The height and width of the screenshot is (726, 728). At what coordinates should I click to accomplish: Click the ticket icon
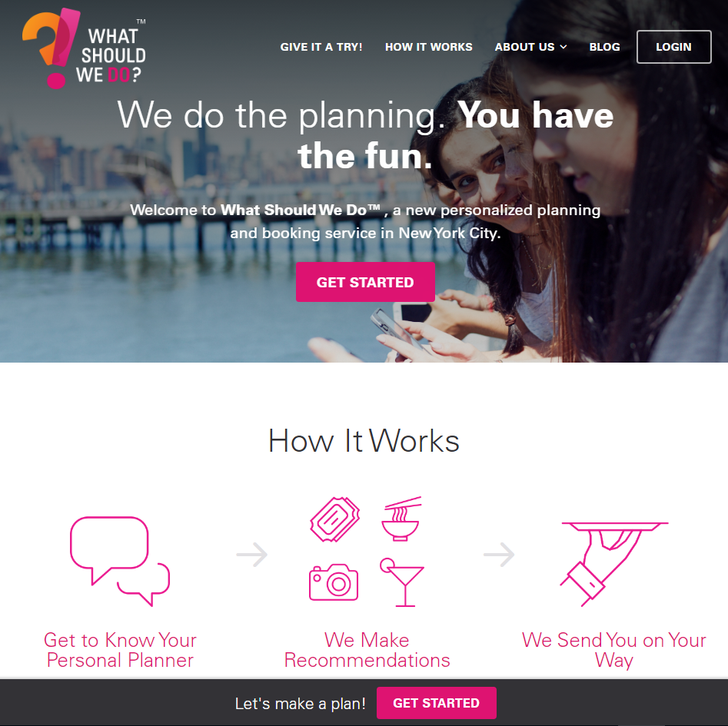(x=334, y=519)
